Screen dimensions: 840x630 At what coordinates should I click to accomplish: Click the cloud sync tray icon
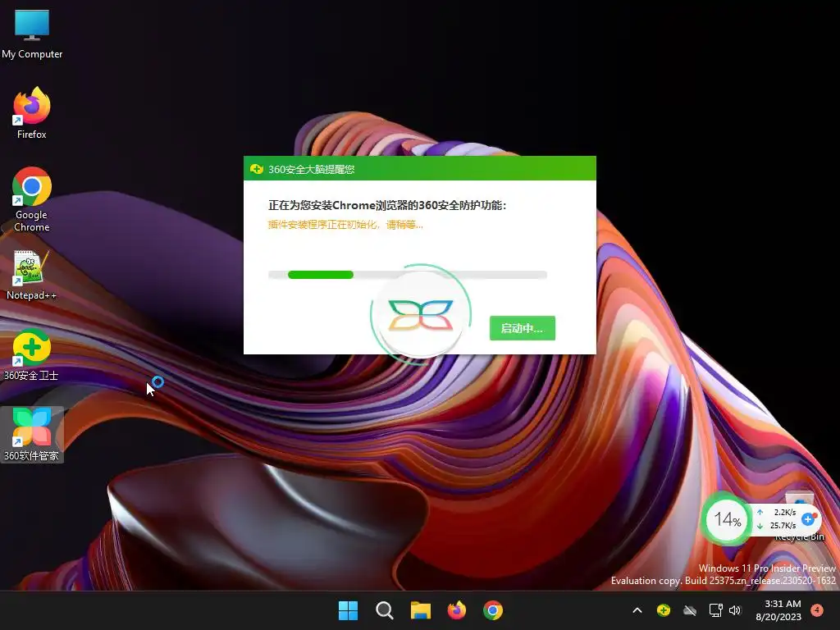tap(689, 610)
